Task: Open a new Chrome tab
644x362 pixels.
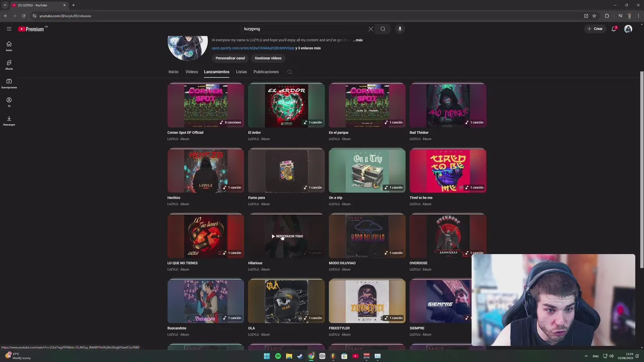Action: pos(73,5)
